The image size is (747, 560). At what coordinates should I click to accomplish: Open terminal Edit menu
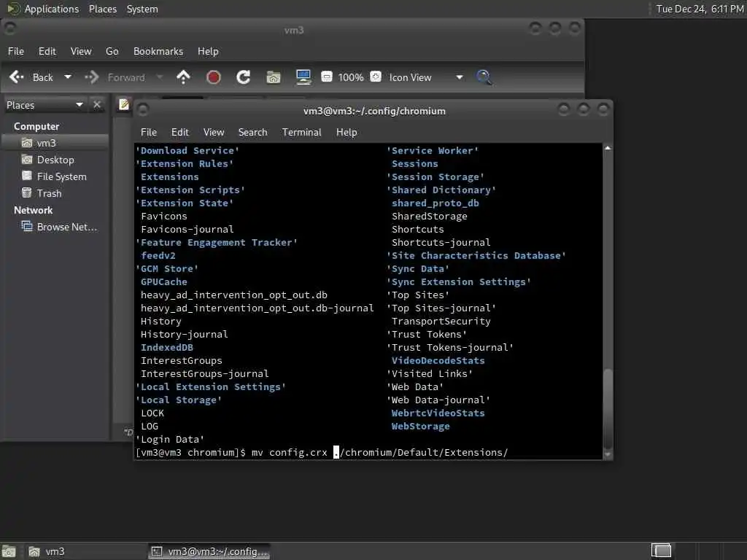coord(180,133)
